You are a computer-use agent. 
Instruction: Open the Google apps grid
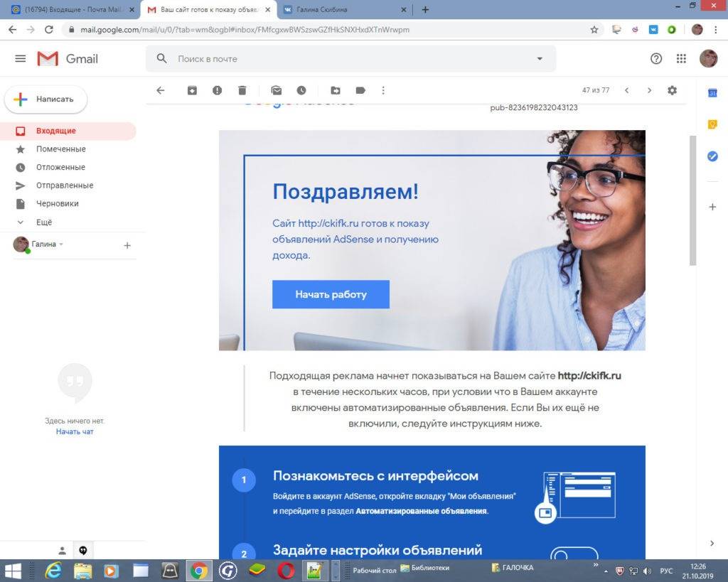[681, 59]
